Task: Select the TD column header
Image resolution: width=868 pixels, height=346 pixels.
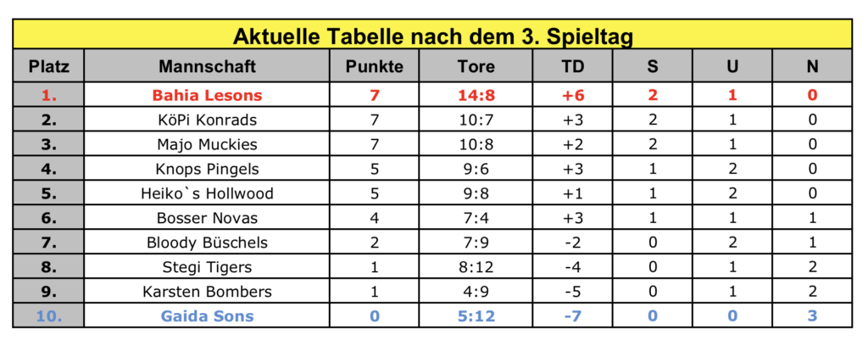Action: 572,66
